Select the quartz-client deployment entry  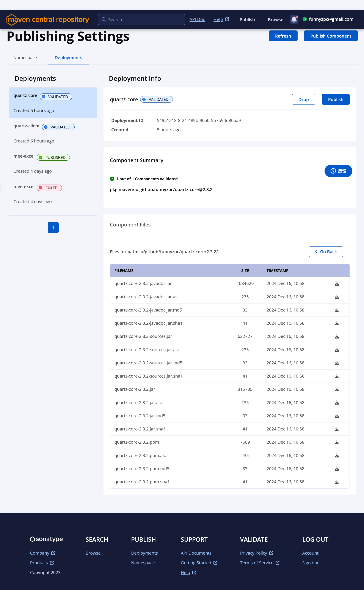pyautogui.click(x=53, y=133)
